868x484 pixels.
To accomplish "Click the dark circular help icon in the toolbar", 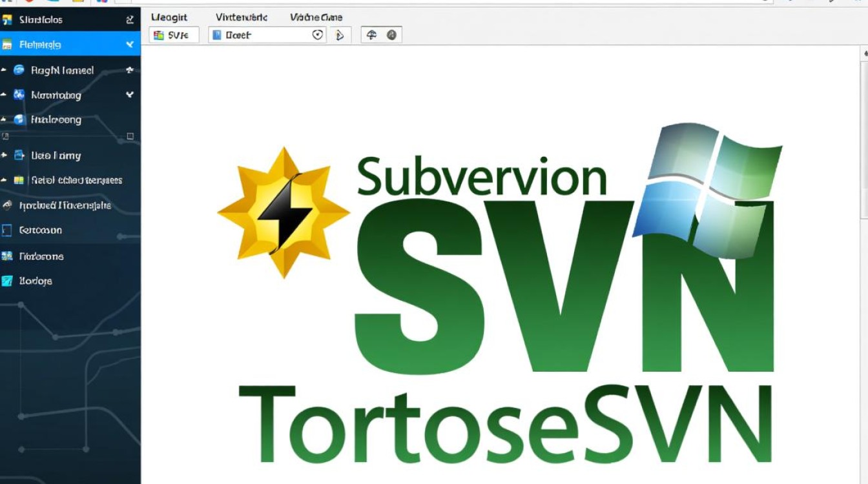I will [391, 35].
